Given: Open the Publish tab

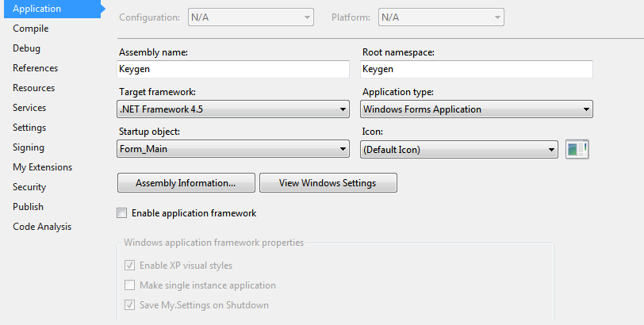Looking at the screenshot, I should coord(28,207).
